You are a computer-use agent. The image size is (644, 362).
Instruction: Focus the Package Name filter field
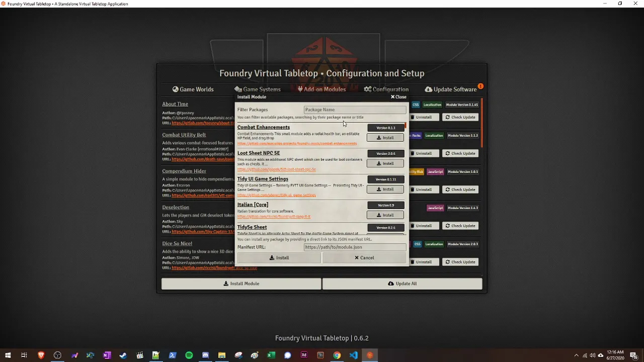[x=355, y=110]
